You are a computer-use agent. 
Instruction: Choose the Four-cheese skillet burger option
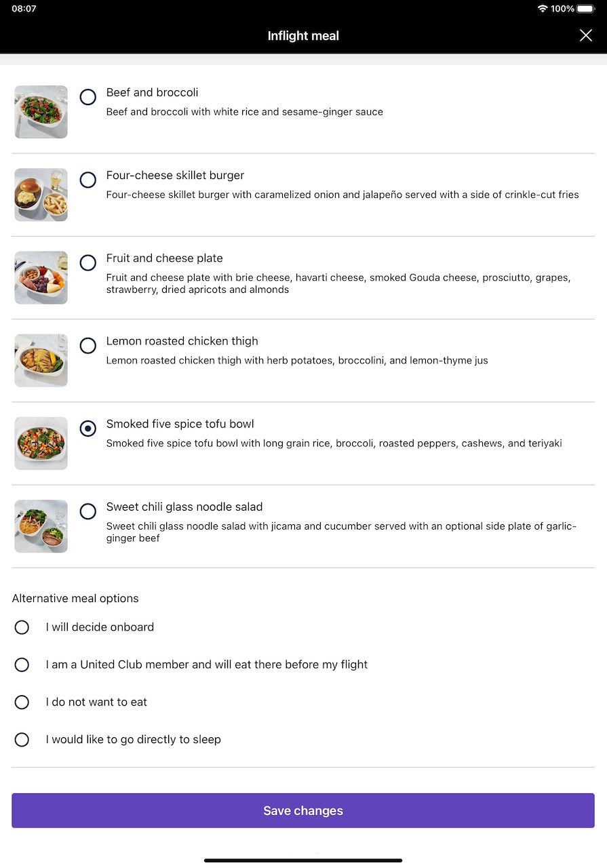[88, 180]
